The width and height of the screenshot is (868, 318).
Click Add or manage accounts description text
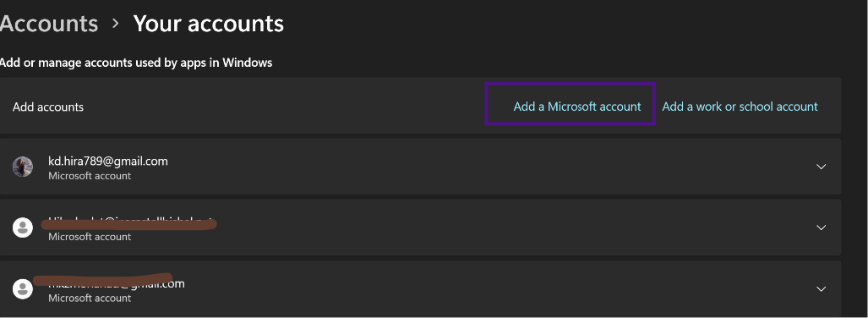coord(135,63)
